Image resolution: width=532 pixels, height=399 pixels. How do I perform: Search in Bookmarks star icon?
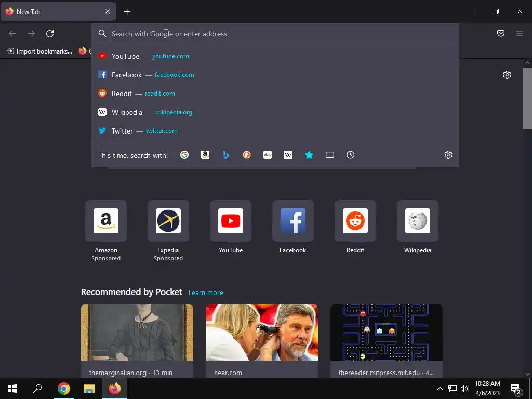pyautogui.click(x=309, y=155)
